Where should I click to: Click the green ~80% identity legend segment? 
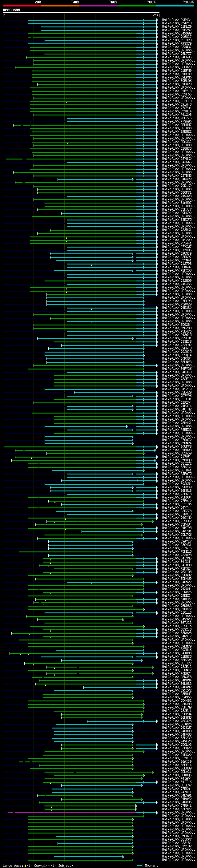coord(137,6)
